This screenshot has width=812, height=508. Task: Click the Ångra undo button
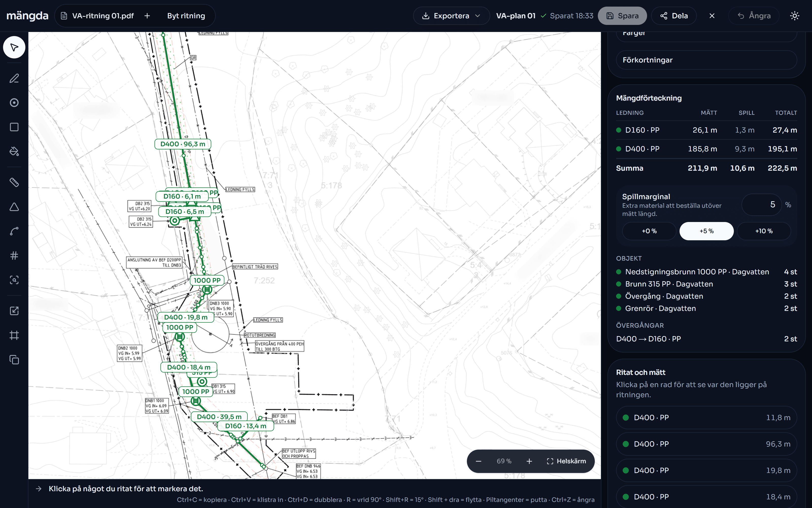pos(754,16)
